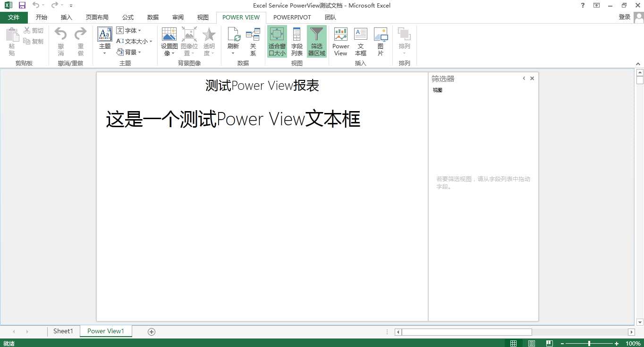Screen dimensions: 644x347
Task: Click the zoom out minus button
Action: tap(562, 343)
